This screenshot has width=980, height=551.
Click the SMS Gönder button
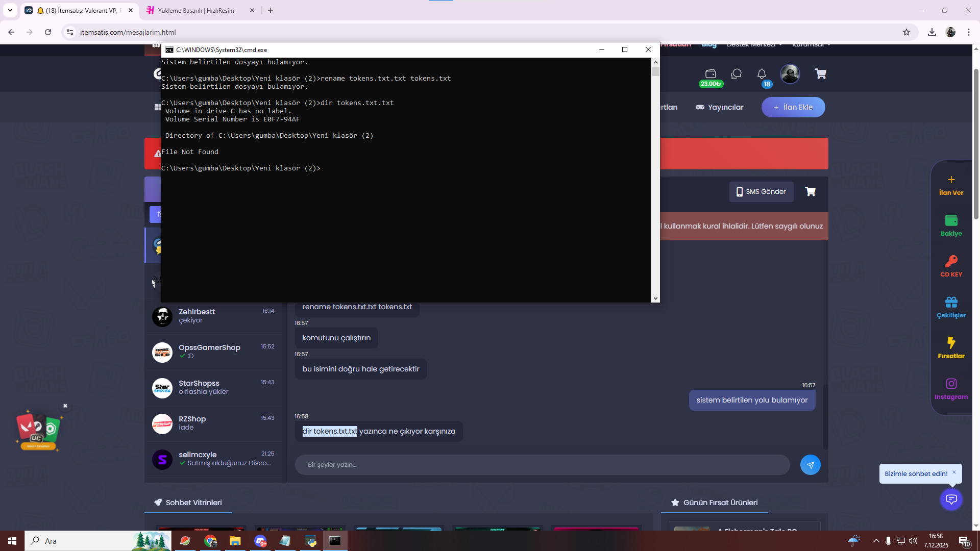click(x=761, y=192)
